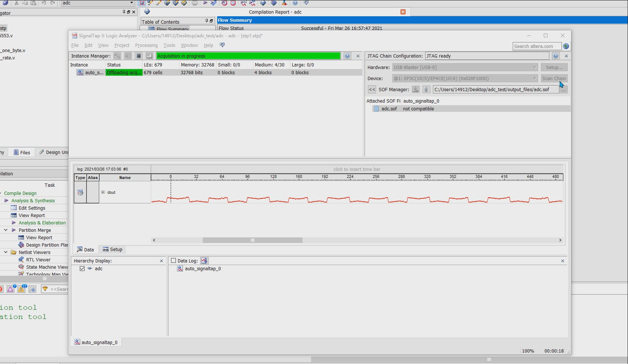Switch to the Setup tab
Screen dimensions: 628x364
(113, 250)
